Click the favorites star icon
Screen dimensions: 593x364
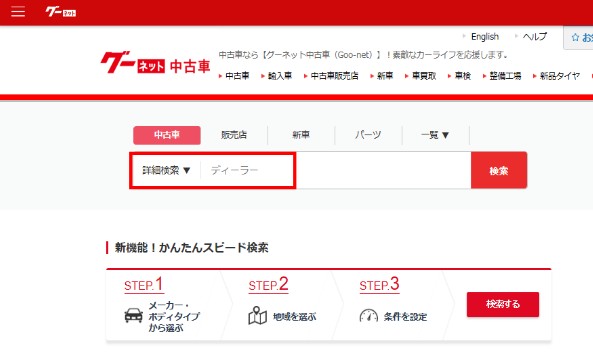(575, 37)
